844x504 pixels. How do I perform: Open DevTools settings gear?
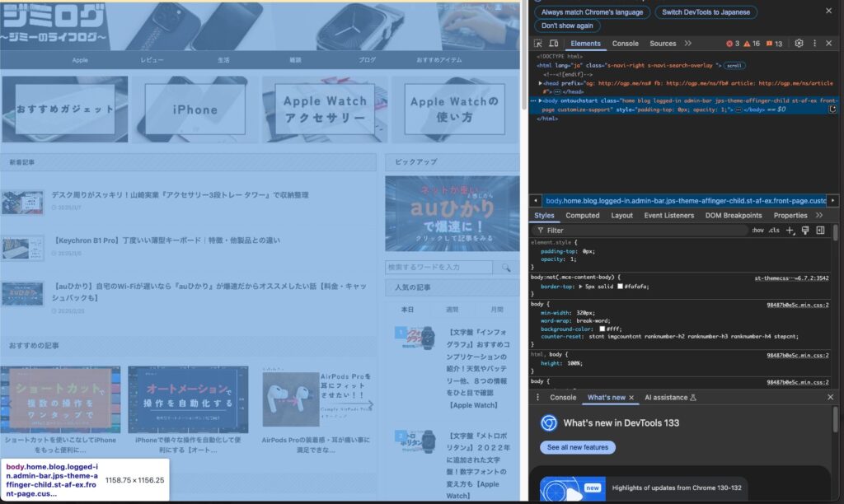[799, 44]
